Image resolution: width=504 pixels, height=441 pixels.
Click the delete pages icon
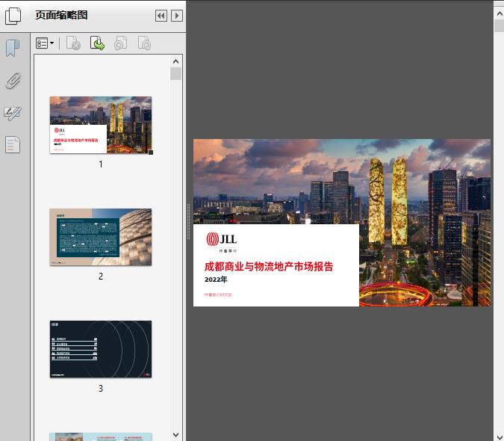tap(73, 43)
